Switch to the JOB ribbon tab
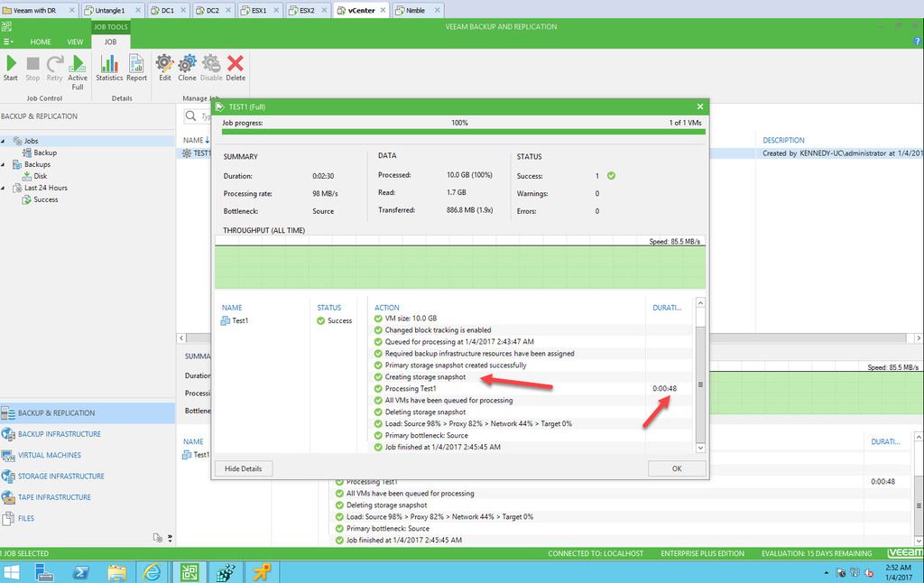This screenshot has height=583, width=924. pyautogui.click(x=110, y=42)
